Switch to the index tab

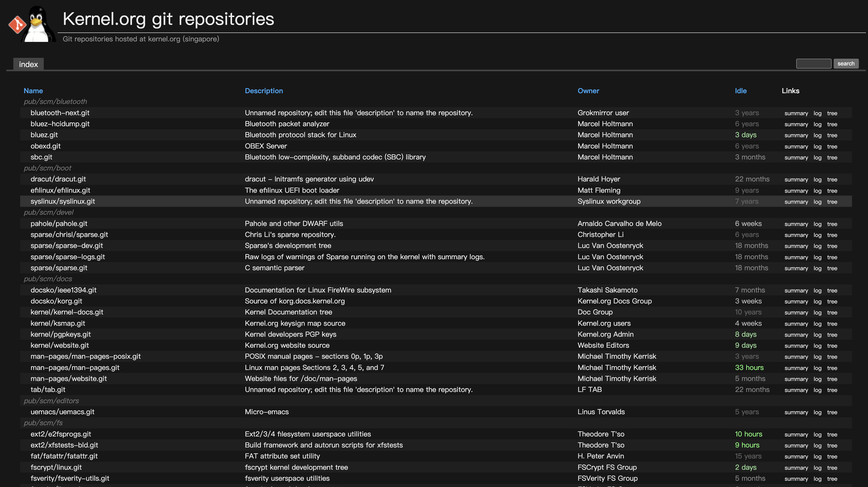[x=28, y=64]
